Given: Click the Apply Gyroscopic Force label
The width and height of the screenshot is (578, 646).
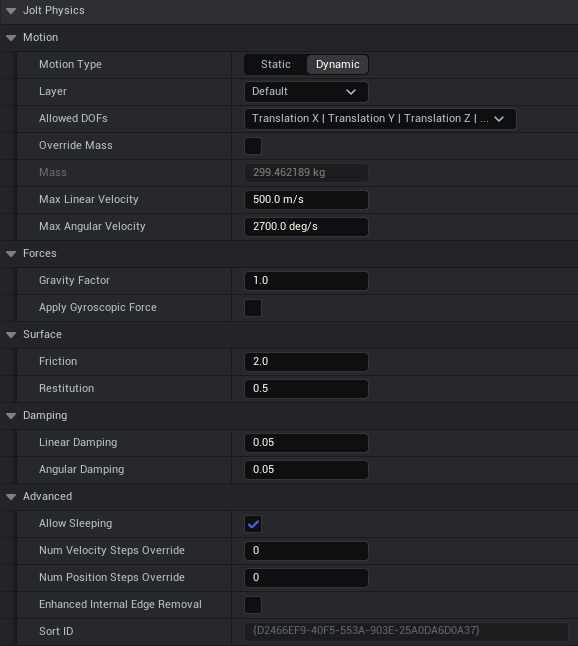Looking at the screenshot, I should 98,308.
